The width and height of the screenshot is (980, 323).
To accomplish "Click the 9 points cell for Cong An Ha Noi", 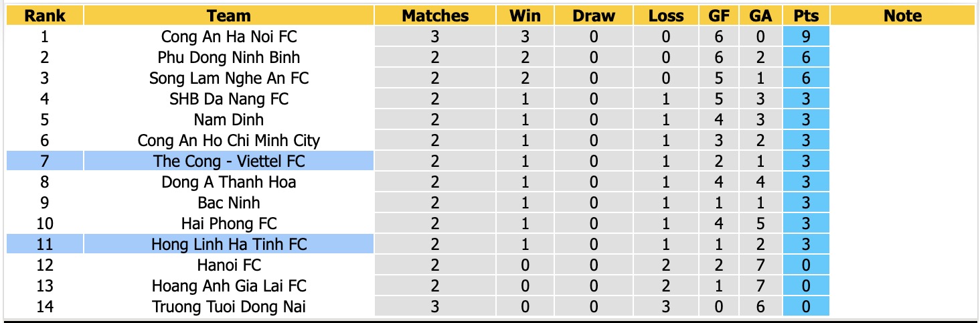I will [806, 36].
